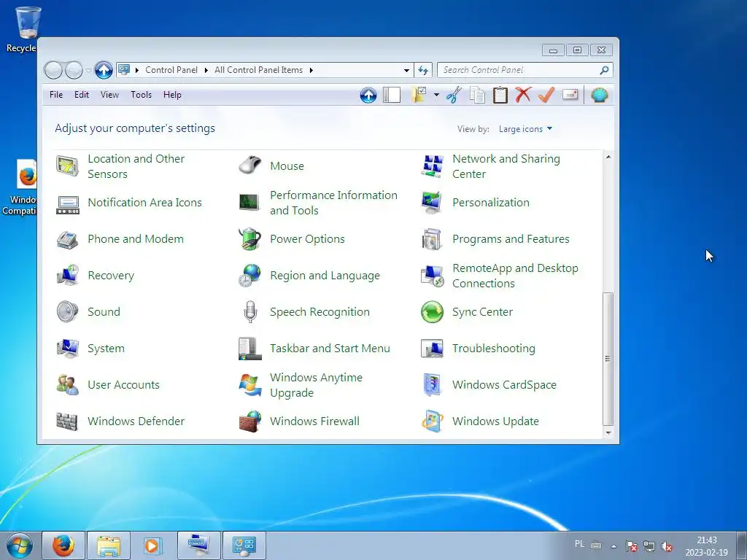The height and width of the screenshot is (560, 747).
Task: Click the System link
Action: (x=106, y=349)
